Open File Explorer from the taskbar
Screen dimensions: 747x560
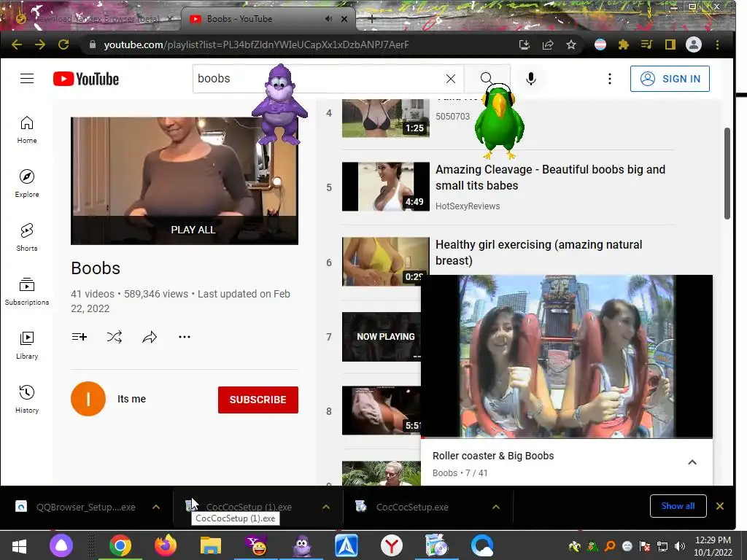[x=211, y=545]
